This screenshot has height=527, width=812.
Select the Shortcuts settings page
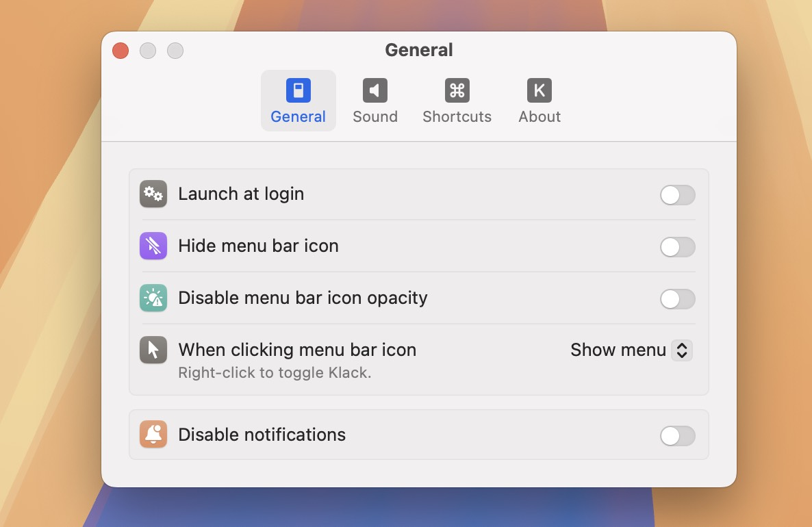pyautogui.click(x=457, y=101)
